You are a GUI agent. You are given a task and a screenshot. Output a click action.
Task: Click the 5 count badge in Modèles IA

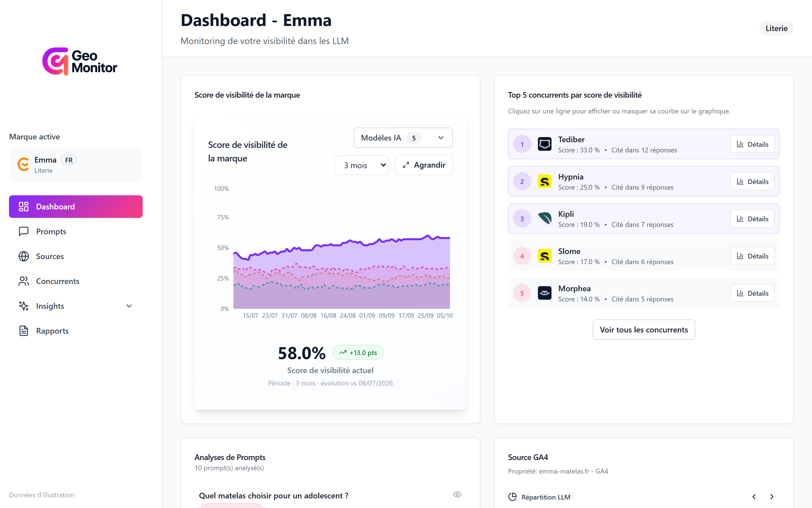[414, 138]
